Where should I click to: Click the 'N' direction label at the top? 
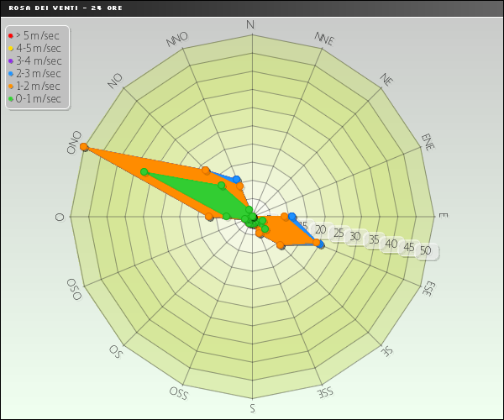pos(250,24)
